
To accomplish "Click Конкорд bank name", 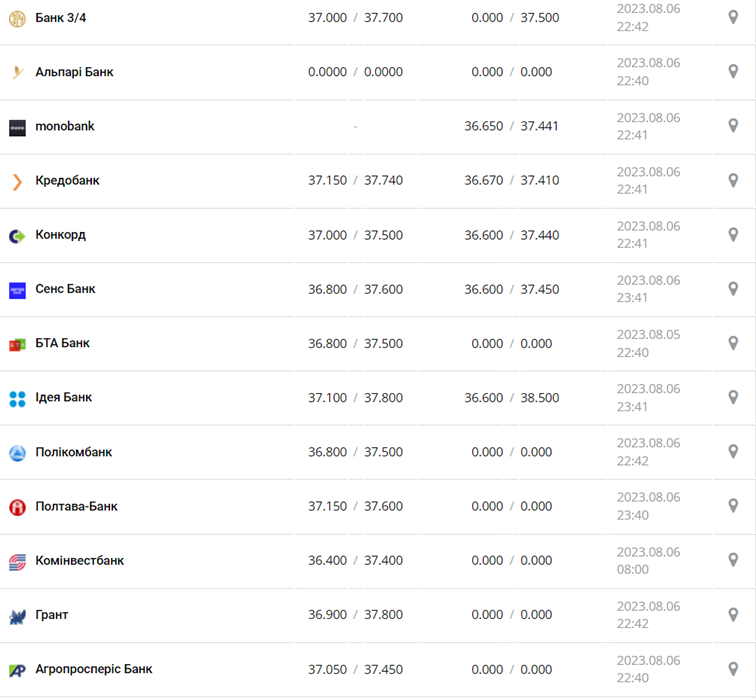I will click(60, 235).
